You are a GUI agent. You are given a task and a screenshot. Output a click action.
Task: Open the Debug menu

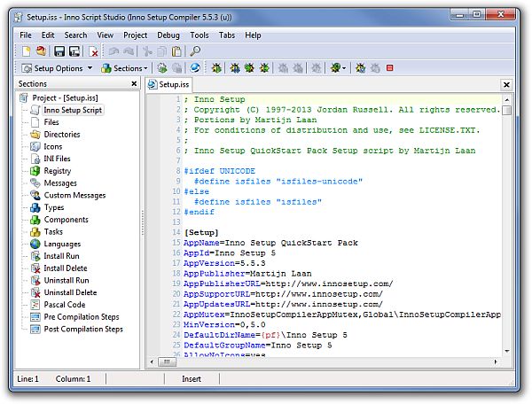coord(168,35)
